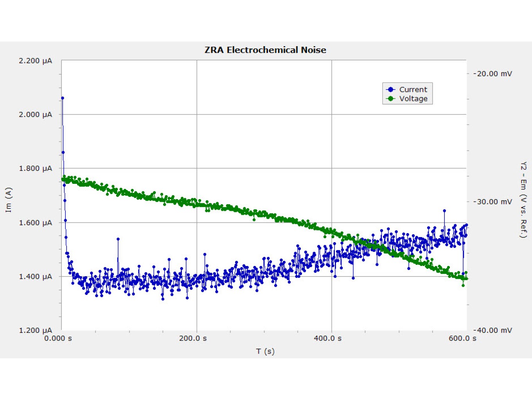The height and width of the screenshot is (399, 532).
Task: Click the 1.200 µA axis tick label
Action: click(x=35, y=331)
